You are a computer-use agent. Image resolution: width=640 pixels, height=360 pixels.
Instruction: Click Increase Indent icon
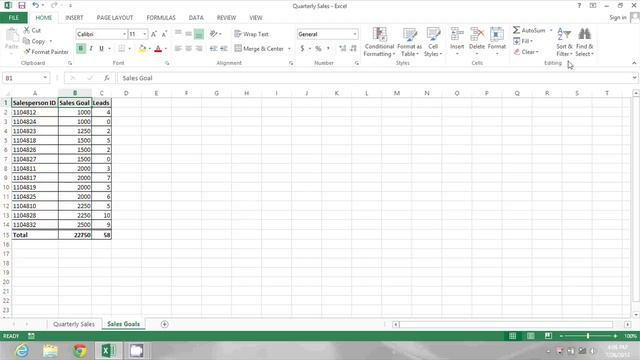[x=224, y=49]
